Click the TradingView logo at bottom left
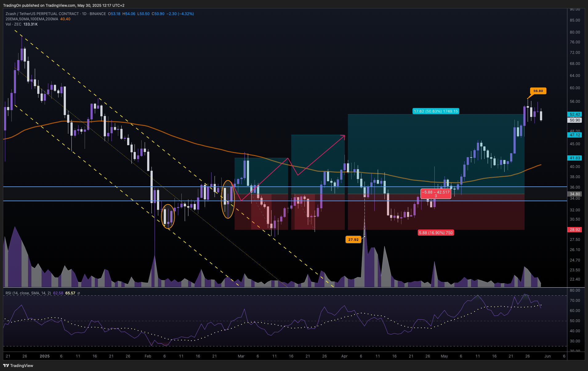The width and height of the screenshot is (588, 371). (18, 365)
